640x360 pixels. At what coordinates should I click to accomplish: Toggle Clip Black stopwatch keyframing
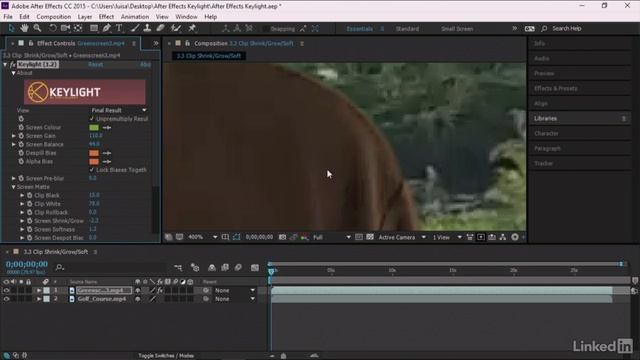30,196
